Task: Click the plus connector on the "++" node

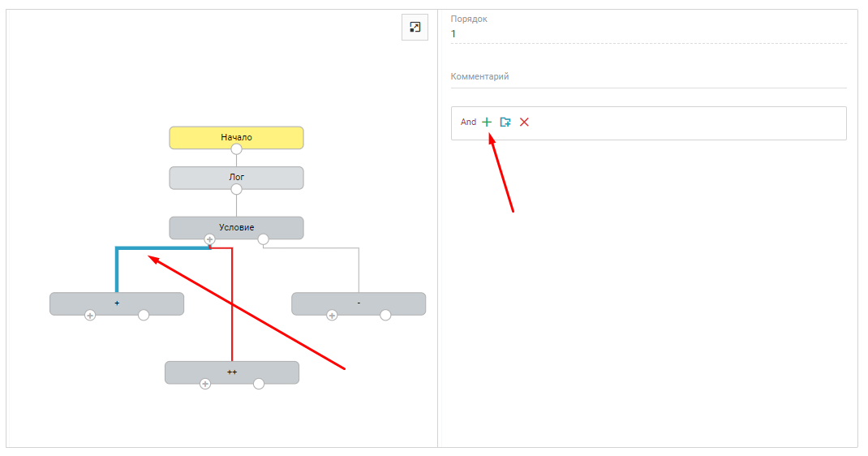Action: coord(205,384)
